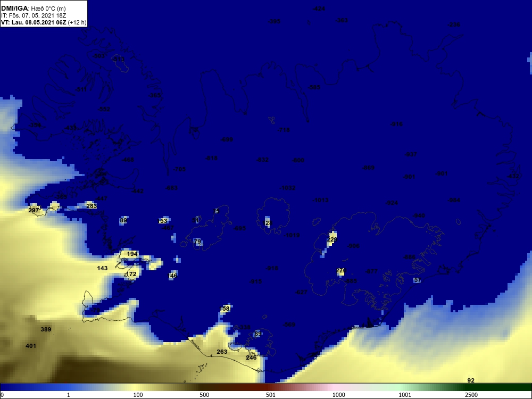Click the map value -718
This screenshot has width=532, height=399.
tap(284, 130)
